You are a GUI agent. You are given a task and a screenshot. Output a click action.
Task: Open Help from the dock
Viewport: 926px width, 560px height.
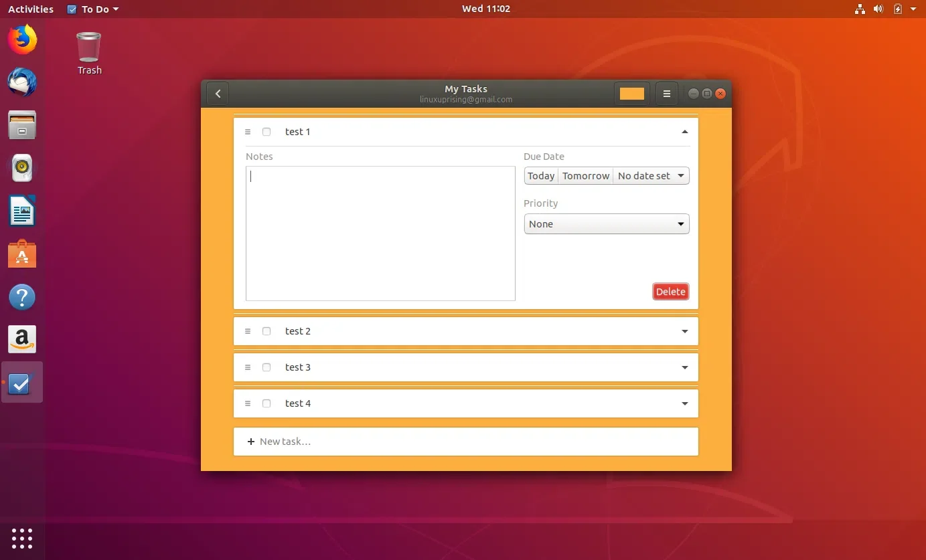point(22,297)
